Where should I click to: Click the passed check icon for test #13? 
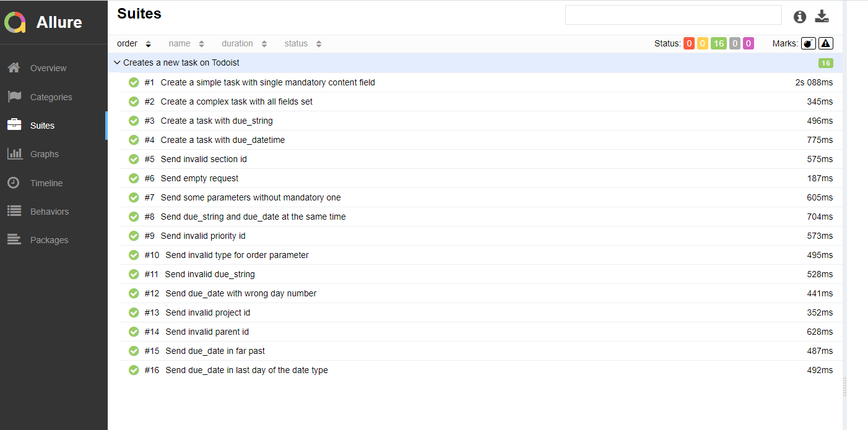pos(134,312)
